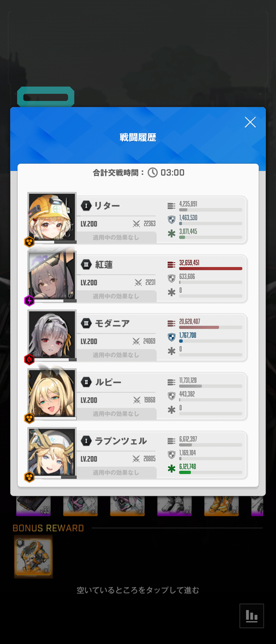Image resolution: width=276 pixels, height=644 pixels.
Task: Click the crossed swords power icon by 24069
Action: (136, 342)
